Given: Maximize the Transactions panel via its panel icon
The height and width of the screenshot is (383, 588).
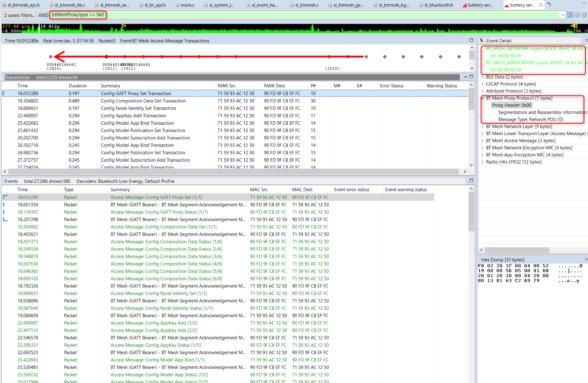Looking at the screenshot, I should click(471, 76).
